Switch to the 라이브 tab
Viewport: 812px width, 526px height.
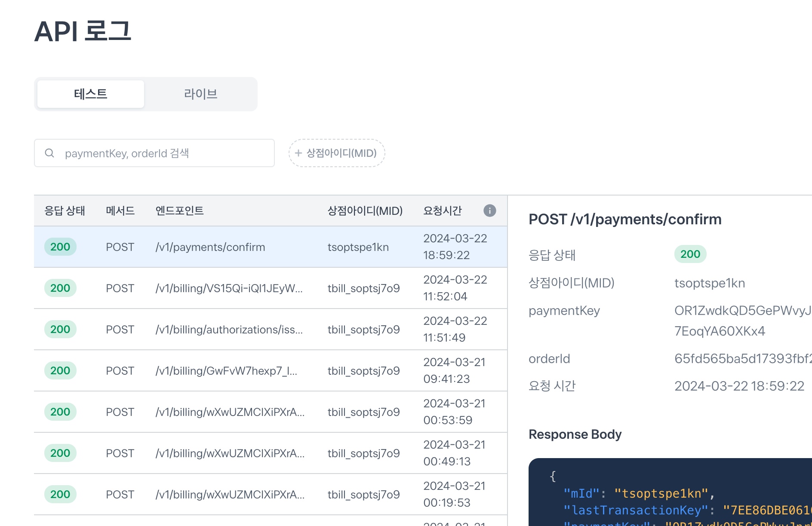point(200,94)
